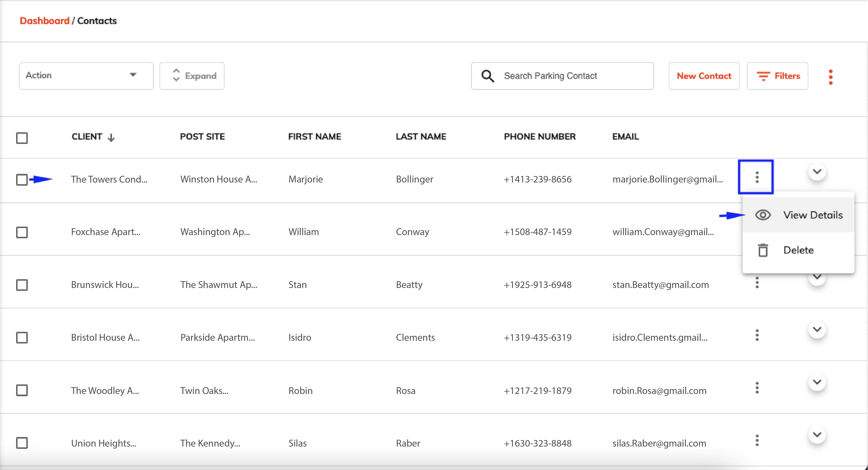
Task: Click the email marjorie.Bollinger@gmail...
Action: click(667, 179)
